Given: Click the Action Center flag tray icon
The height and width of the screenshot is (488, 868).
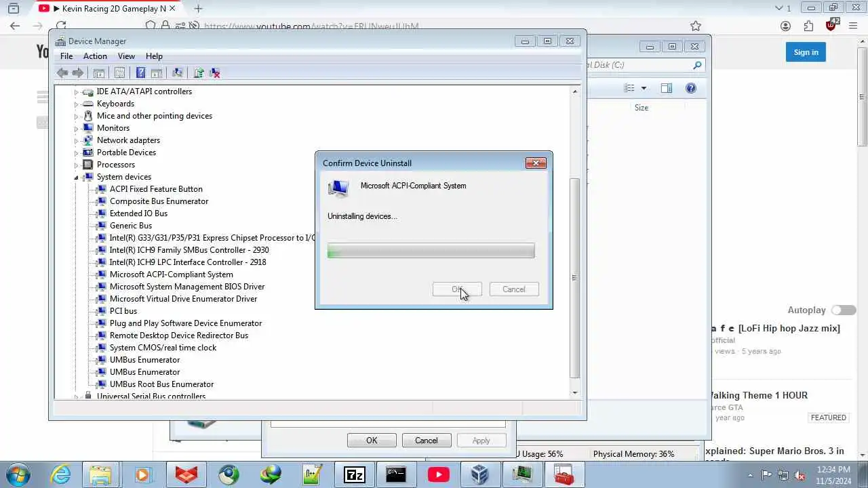Looking at the screenshot, I should click(x=766, y=475).
